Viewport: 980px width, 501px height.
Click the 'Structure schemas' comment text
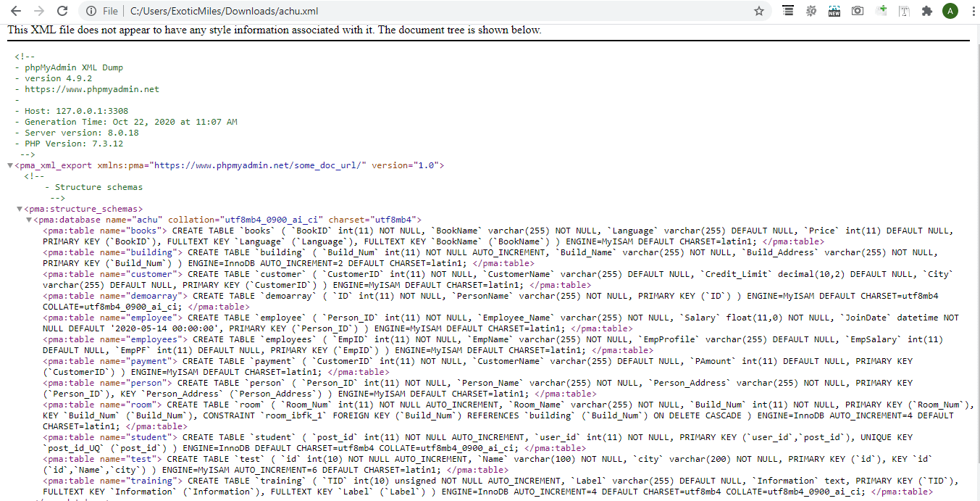99,187
